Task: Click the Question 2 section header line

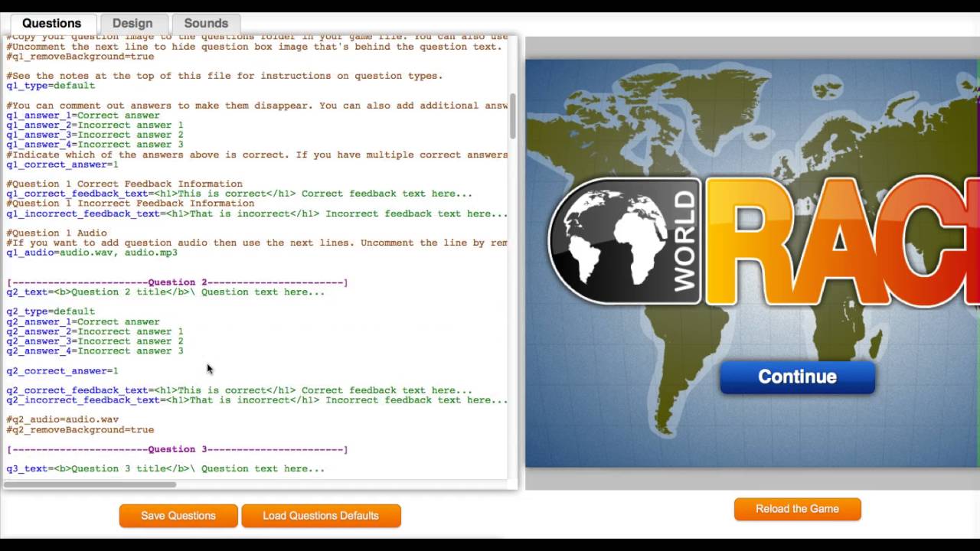Action: (177, 282)
